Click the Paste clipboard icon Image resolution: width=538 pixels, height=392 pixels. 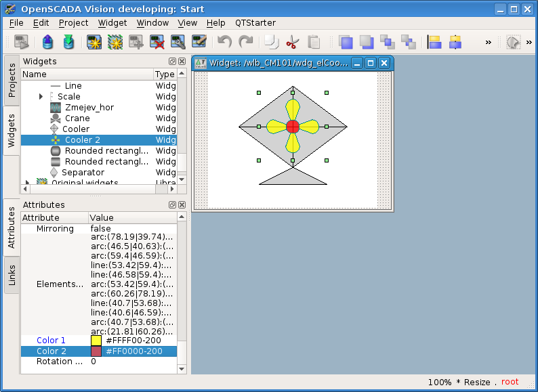(x=313, y=43)
